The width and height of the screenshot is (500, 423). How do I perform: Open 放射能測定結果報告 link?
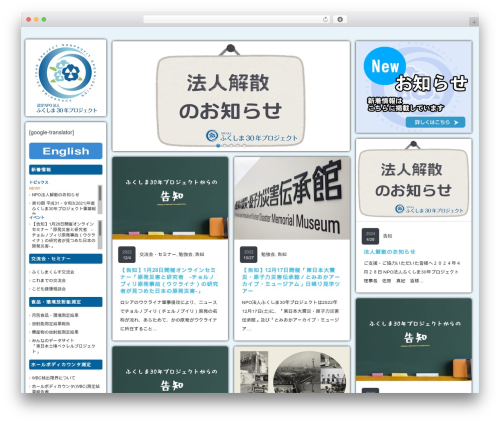(x=51, y=323)
